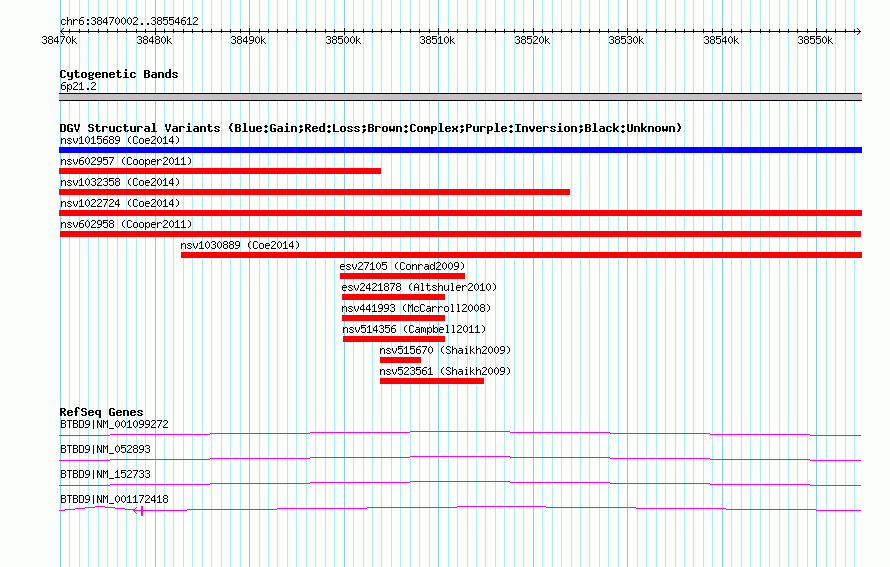Click the 38490k ruler position
The image size is (890, 567).
pos(248,40)
